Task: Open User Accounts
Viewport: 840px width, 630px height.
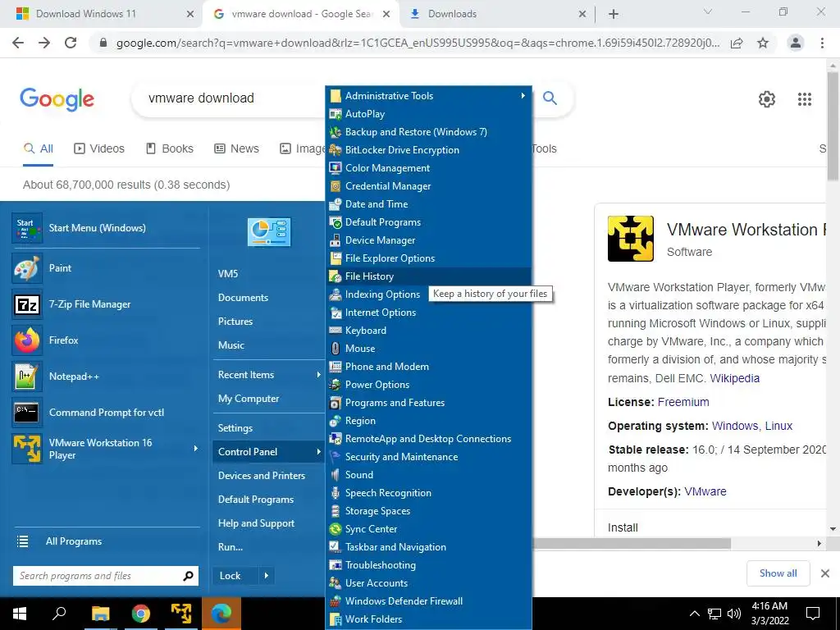Action: tap(428, 583)
